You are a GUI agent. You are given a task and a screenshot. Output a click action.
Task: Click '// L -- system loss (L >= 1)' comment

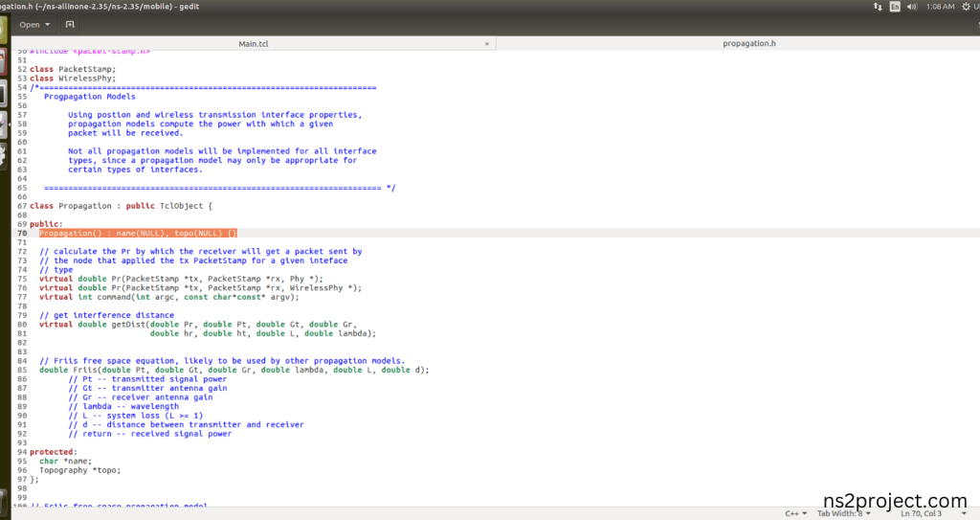point(136,416)
